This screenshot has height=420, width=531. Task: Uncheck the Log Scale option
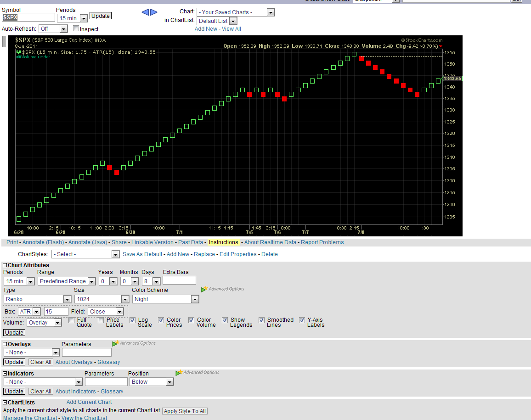pos(133,320)
